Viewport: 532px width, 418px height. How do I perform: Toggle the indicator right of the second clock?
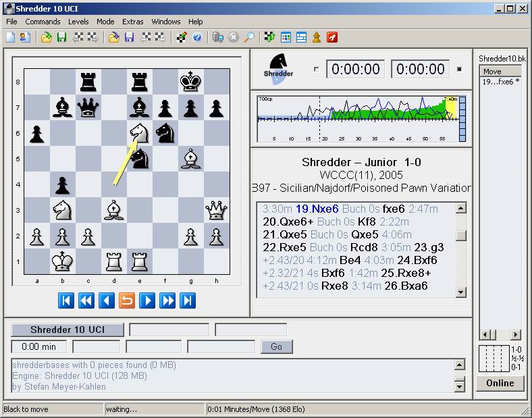[x=460, y=69]
